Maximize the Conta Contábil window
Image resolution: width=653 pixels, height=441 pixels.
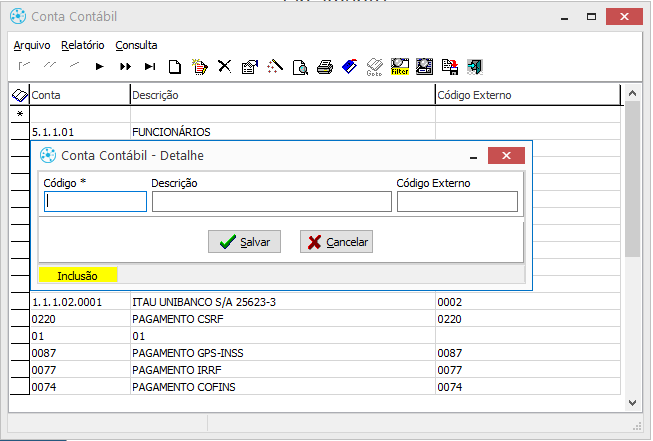pos(591,17)
